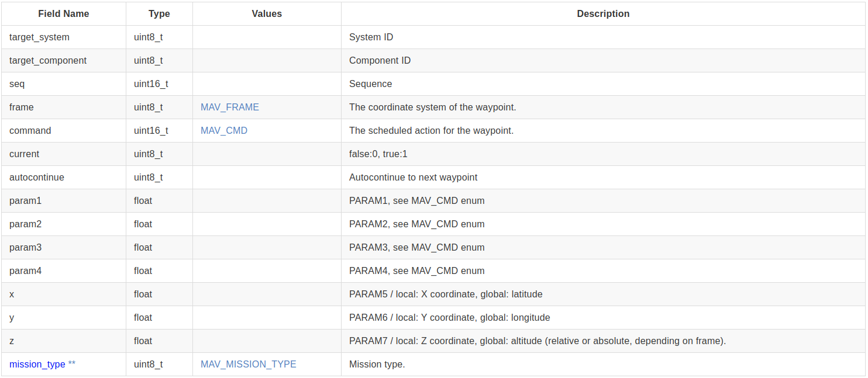
Task: Click the 'Field Name' column header
Action: [64, 13]
